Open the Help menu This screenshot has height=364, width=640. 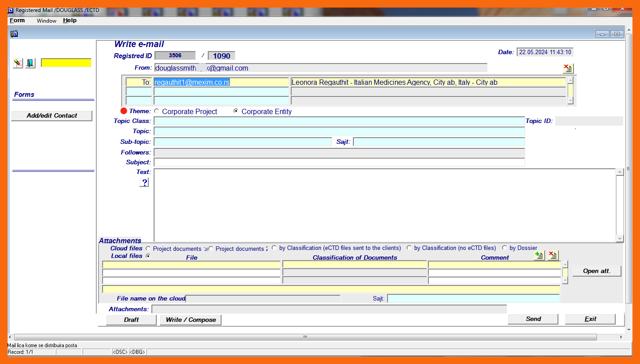tap(70, 20)
